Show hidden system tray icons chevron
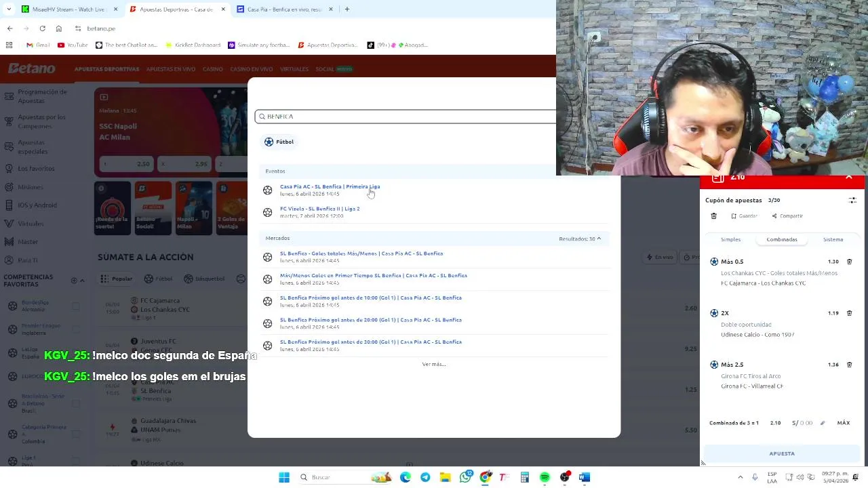868x488 pixels. tap(740, 477)
